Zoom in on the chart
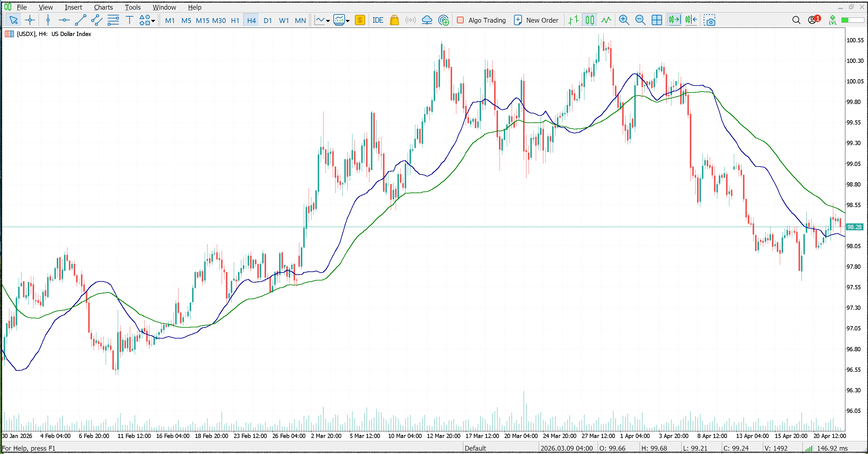This screenshot has width=868, height=454. 624,20
